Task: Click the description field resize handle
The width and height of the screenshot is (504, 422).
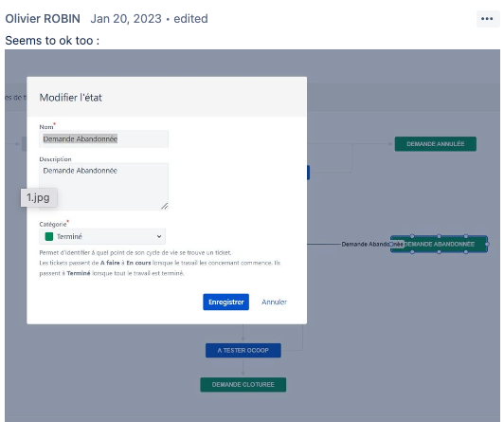Action: pyautogui.click(x=164, y=206)
